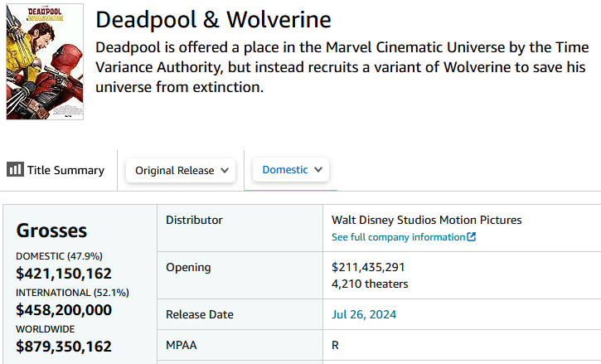Open the Title Summary tab
The width and height of the screenshot is (601, 364).
(x=56, y=170)
